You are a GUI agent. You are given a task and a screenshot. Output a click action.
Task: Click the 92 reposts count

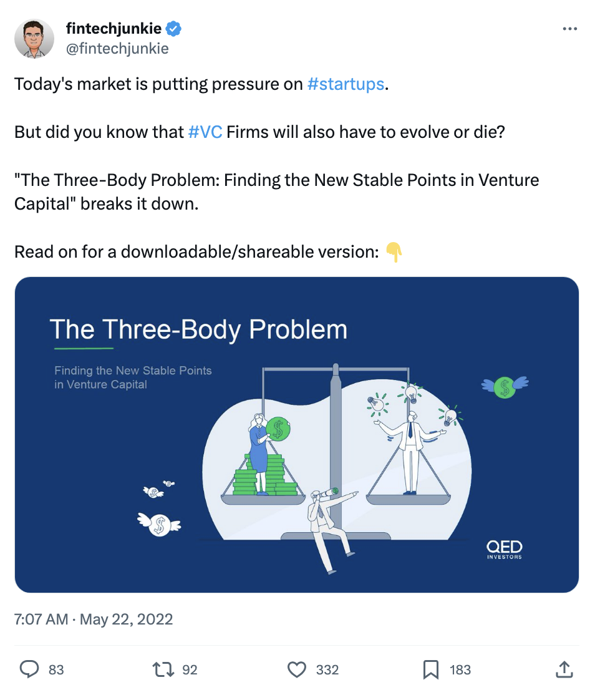(190, 670)
